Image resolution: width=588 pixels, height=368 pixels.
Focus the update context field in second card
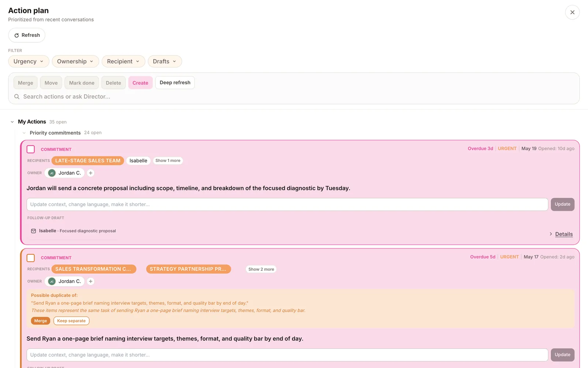pyautogui.click(x=287, y=355)
